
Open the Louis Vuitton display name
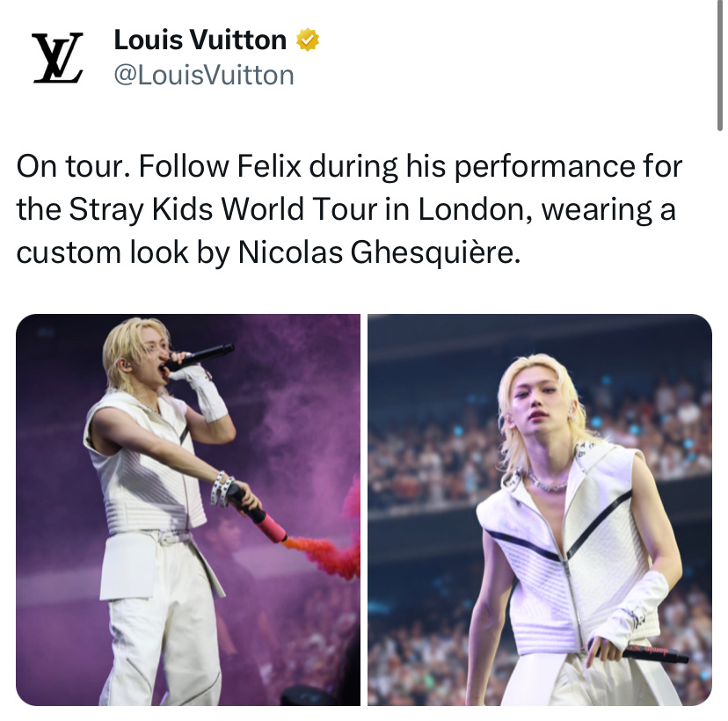[200, 40]
